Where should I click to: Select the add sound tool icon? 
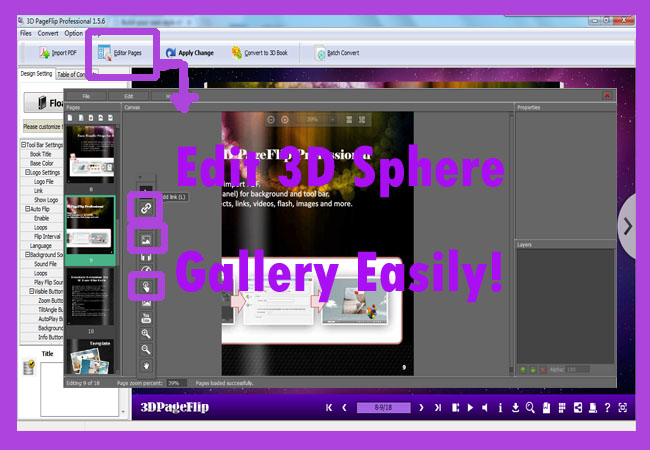[x=146, y=257]
